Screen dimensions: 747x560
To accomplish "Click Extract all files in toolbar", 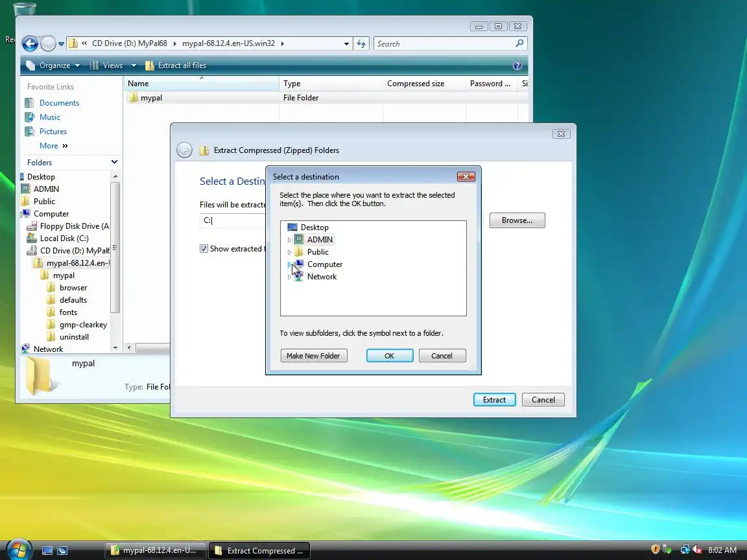I will coord(176,65).
